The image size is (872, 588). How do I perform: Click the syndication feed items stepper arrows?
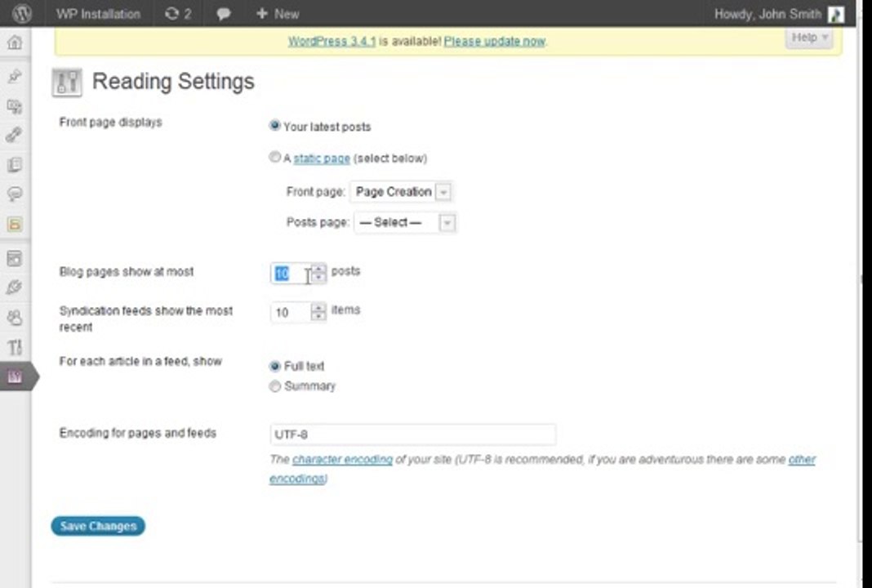318,312
